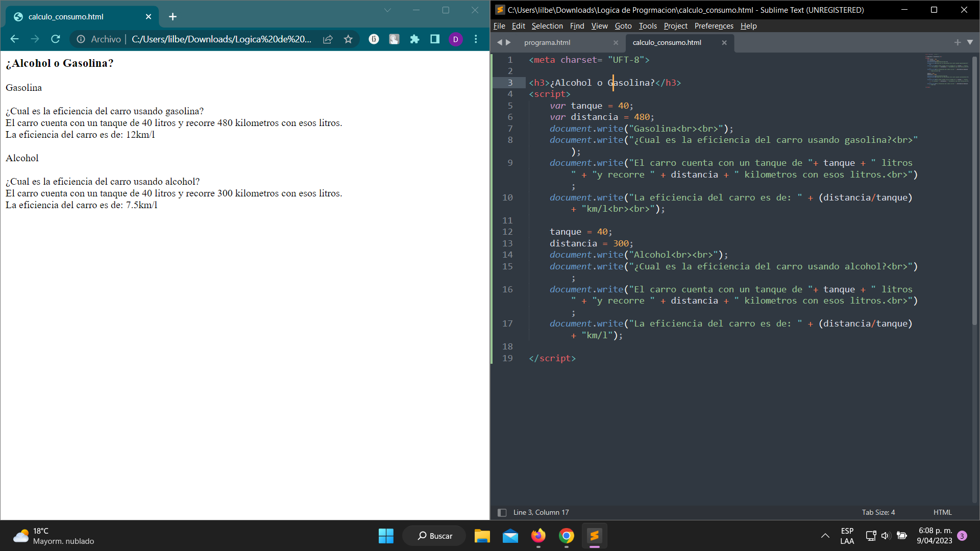Click the Sublime vertical scrollbar
The height and width of the screenshot is (551, 980).
click(974, 190)
